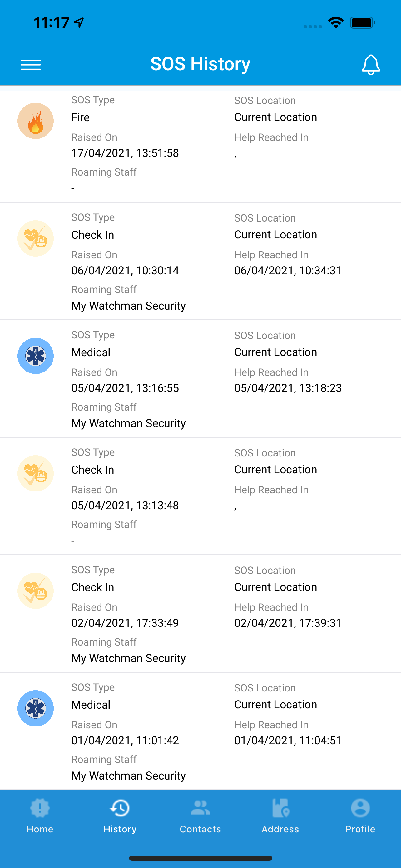401x868 pixels.
Task: Tap the Wi-Fi status icon
Action: point(336,22)
